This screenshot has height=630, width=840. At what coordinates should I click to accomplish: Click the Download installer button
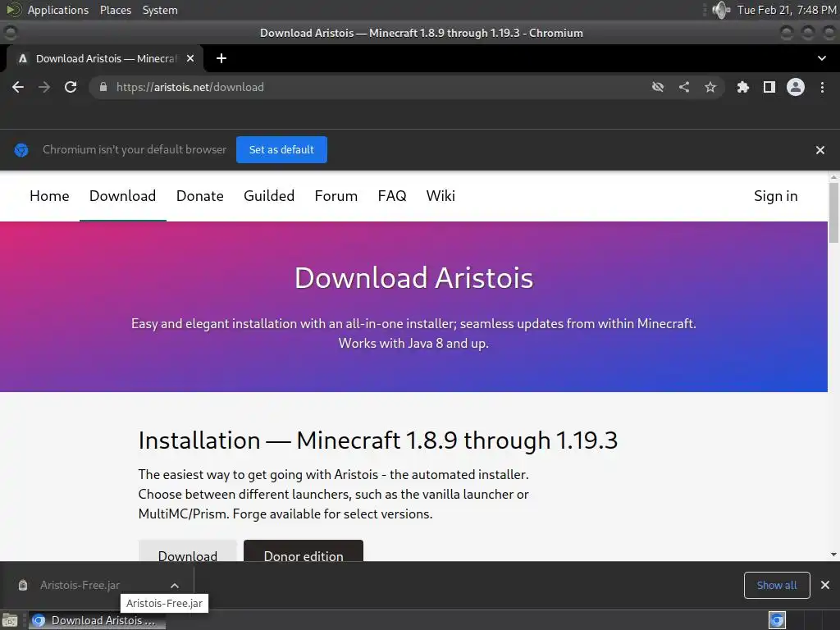coord(188,551)
